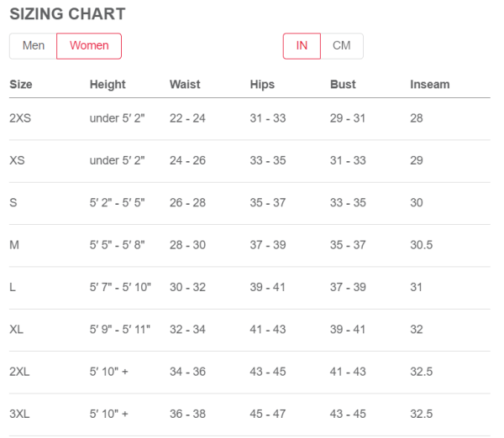Click the Height column header
504x438 pixels.
pyautogui.click(x=108, y=85)
